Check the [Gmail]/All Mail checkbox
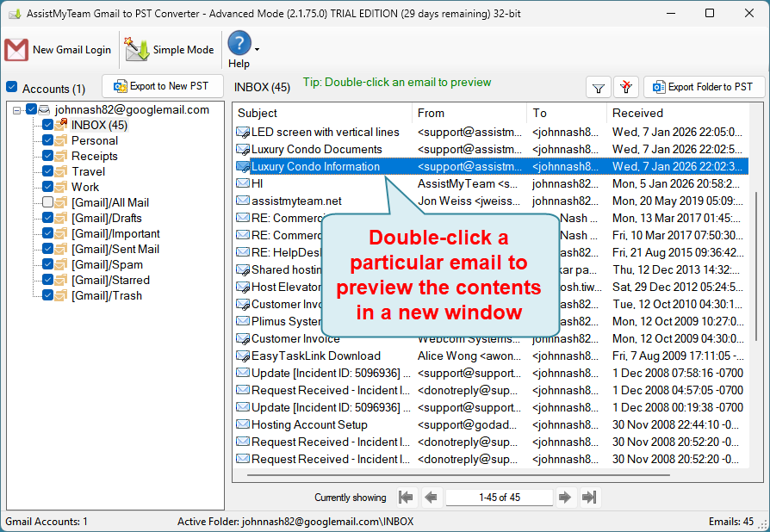This screenshot has height=532, width=770. [x=47, y=202]
